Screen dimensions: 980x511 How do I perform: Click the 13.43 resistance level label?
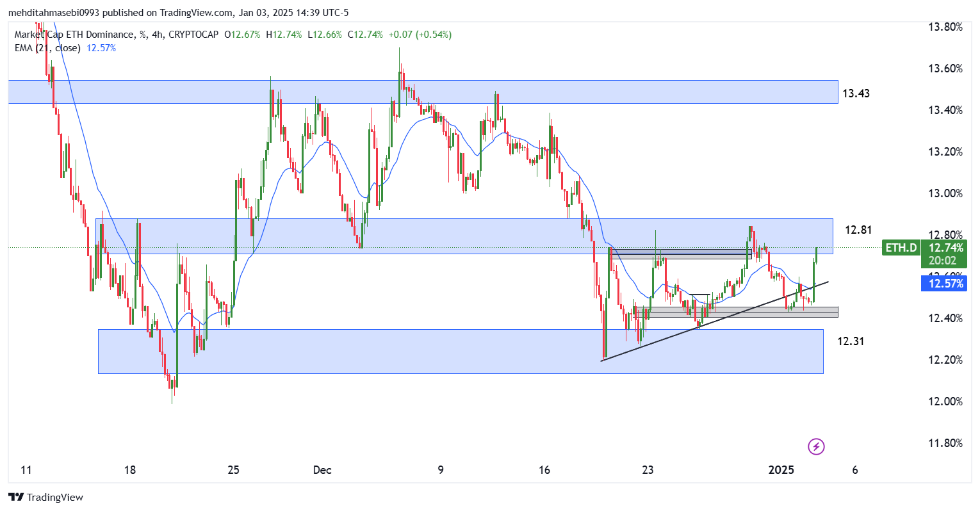pyautogui.click(x=856, y=93)
